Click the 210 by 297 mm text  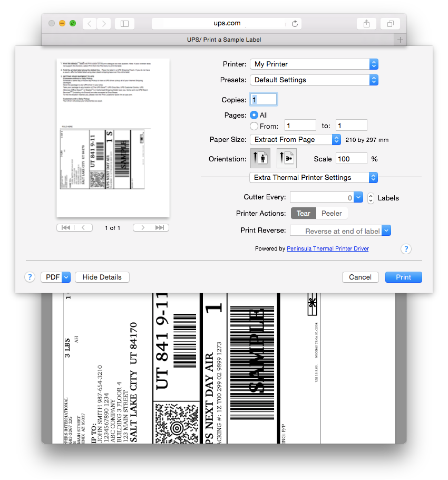tap(367, 140)
